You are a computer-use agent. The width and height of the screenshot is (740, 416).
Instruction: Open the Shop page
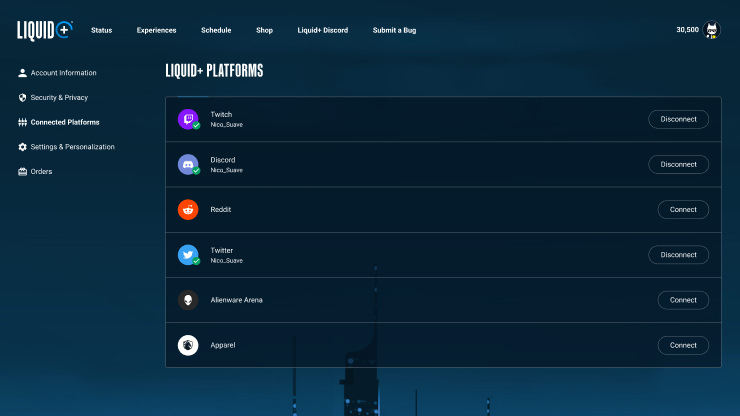[264, 30]
